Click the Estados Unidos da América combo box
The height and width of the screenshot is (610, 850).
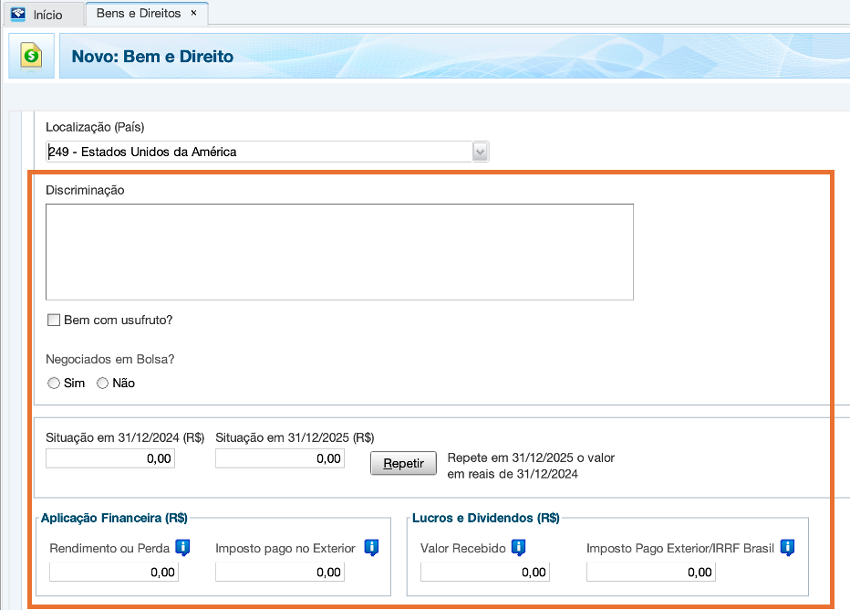[258, 152]
